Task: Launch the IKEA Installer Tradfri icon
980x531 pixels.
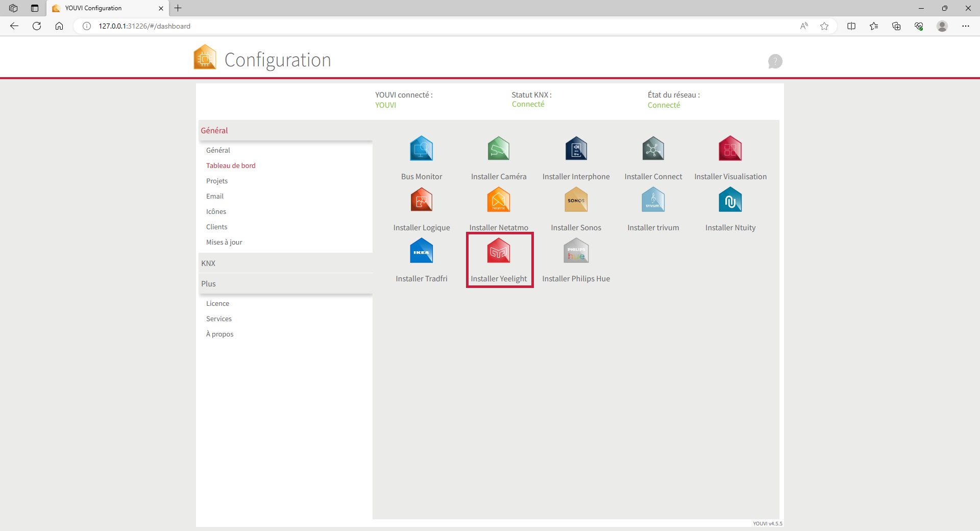Action: point(422,251)
